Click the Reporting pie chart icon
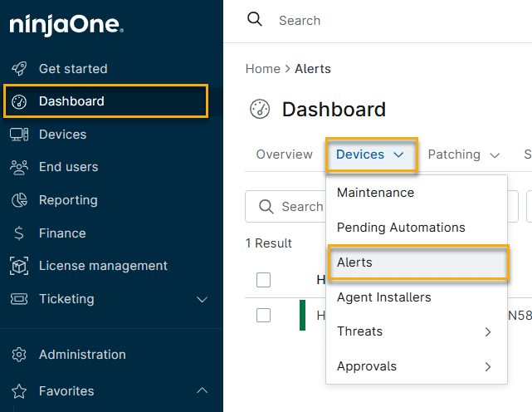The width and height of the screenshot is (532, 412). (x=19, y=200)
